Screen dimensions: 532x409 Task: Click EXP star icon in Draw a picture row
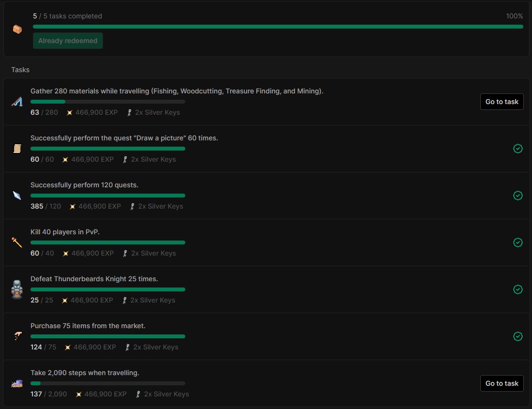(65, 160)
